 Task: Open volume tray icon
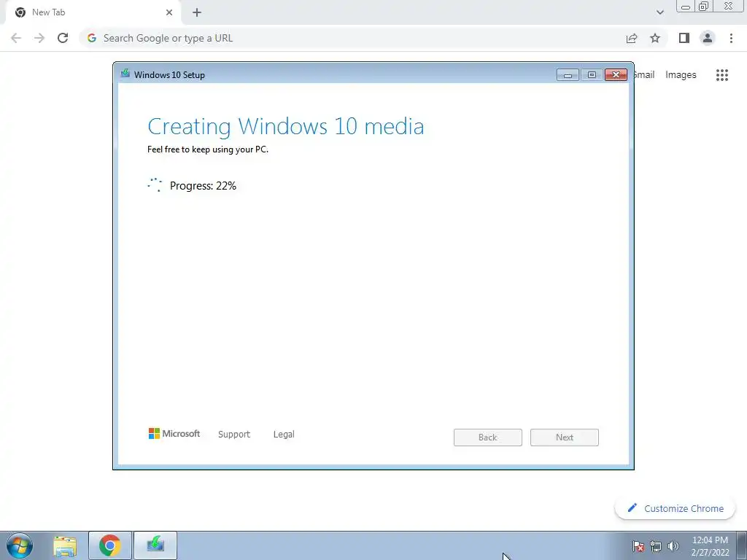point(673,546)
